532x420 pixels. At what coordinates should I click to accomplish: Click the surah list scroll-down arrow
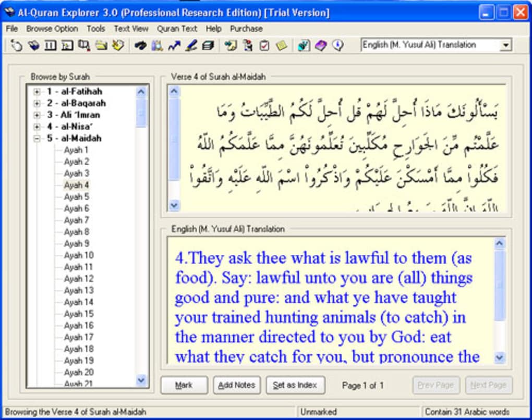click(141, 380)
